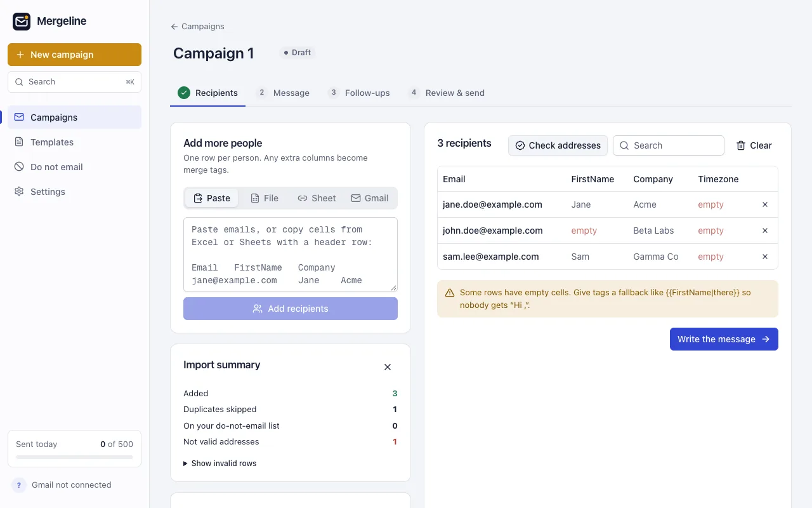Click the Gamma Co company cell
Screen dimensions: 812x508
pos(655,257)
